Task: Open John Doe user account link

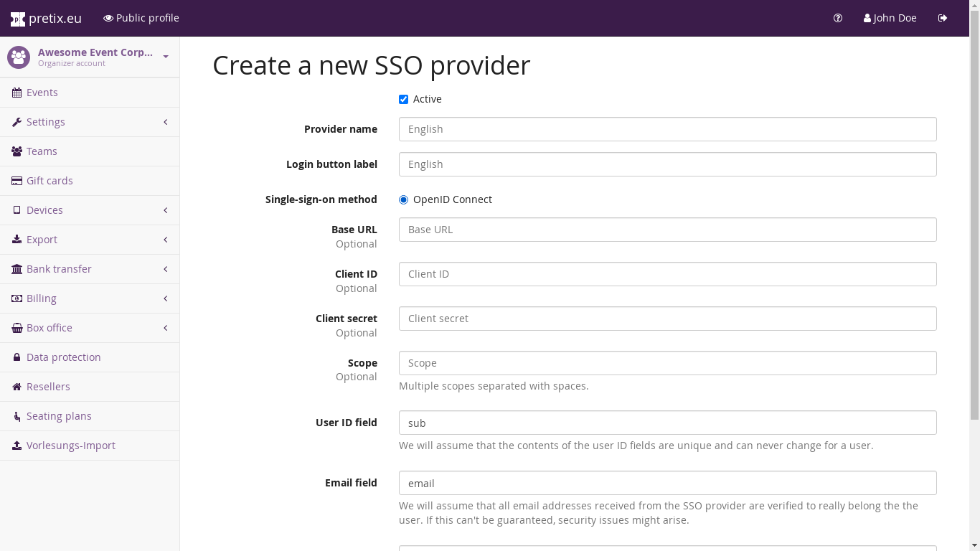Action: 890,18
